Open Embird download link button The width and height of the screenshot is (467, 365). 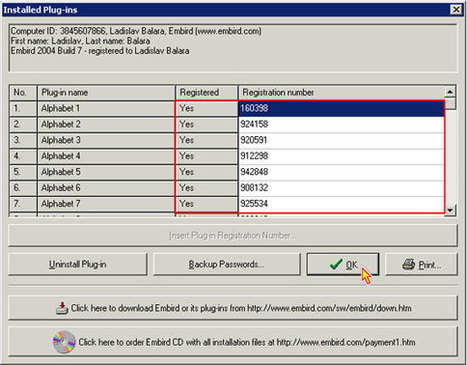(x=233, y=308)
